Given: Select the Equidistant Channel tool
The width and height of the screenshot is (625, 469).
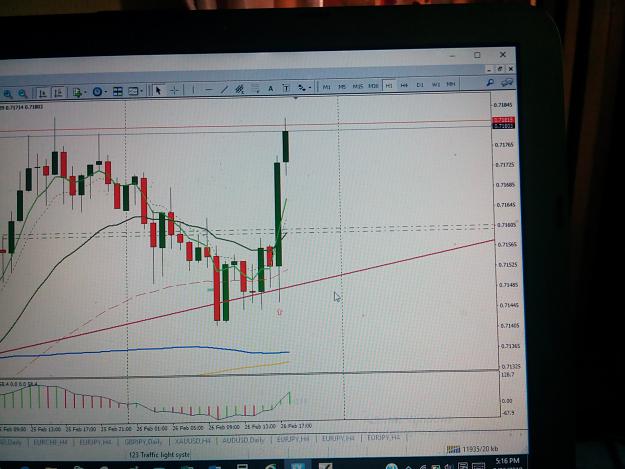Looking at the screenshot, I should pyautogui.click(x=240, y=89).
